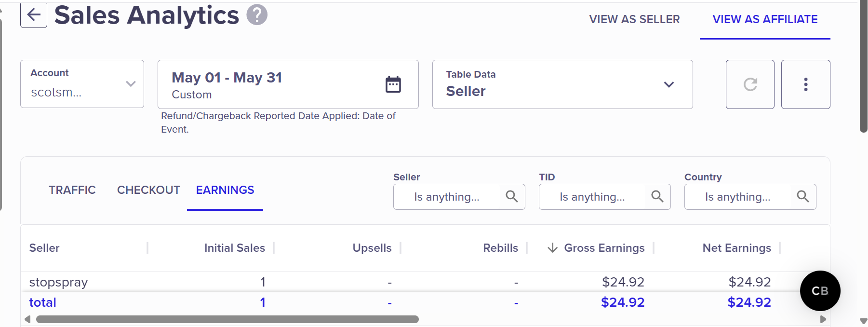This screenshot has height=327, width=868.
Task: Click the horizontal table scrollbar thumb
Action: [227, 319]
